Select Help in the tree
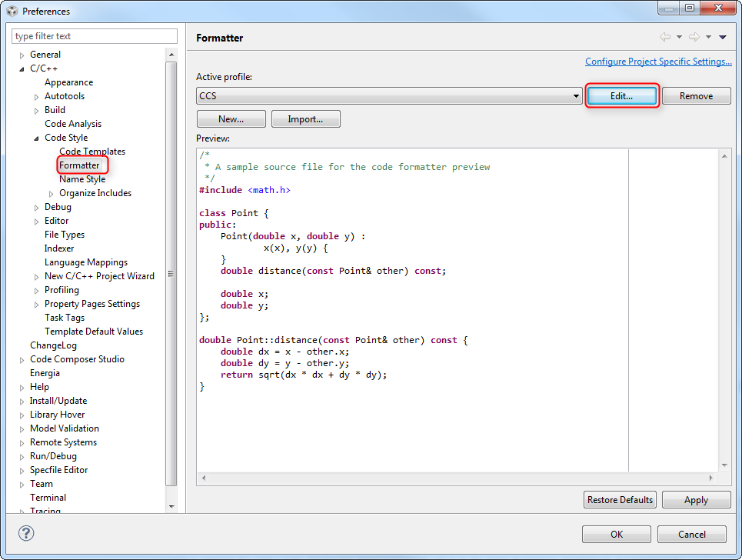742x560 pixels. [x=39, y=387]
